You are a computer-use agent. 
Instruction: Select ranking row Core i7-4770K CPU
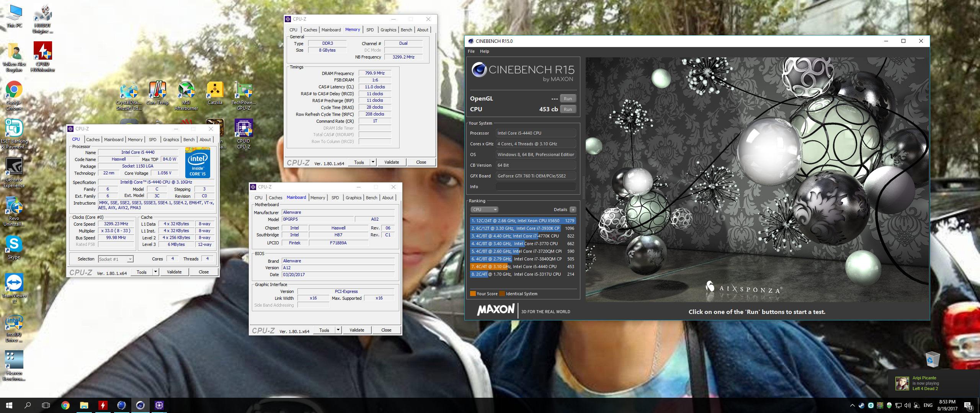523,236
